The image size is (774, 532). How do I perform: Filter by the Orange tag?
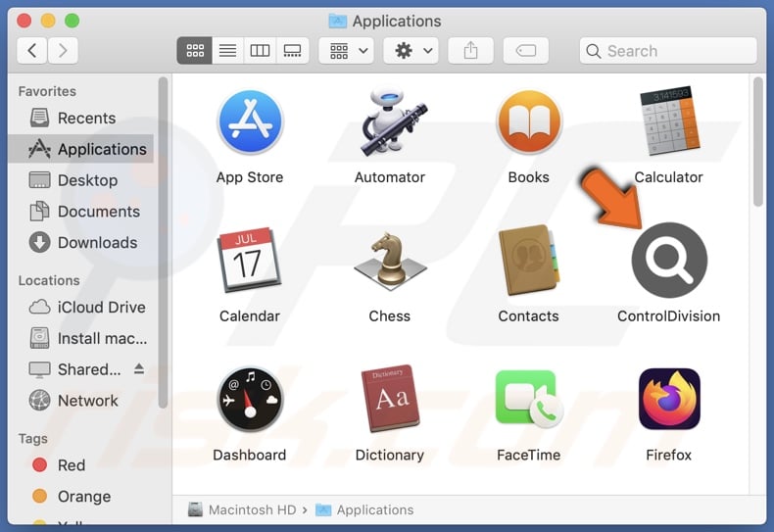point(80,496)
